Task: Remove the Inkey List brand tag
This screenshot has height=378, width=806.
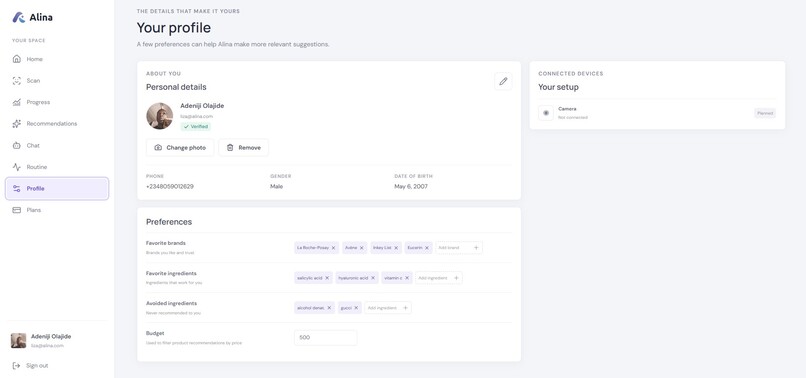Action: pyautogui.click(x=396, y=248)
